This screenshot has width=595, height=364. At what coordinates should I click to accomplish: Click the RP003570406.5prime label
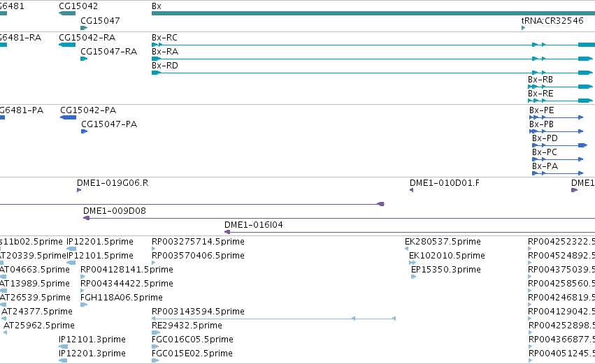(x=198, y=256)
